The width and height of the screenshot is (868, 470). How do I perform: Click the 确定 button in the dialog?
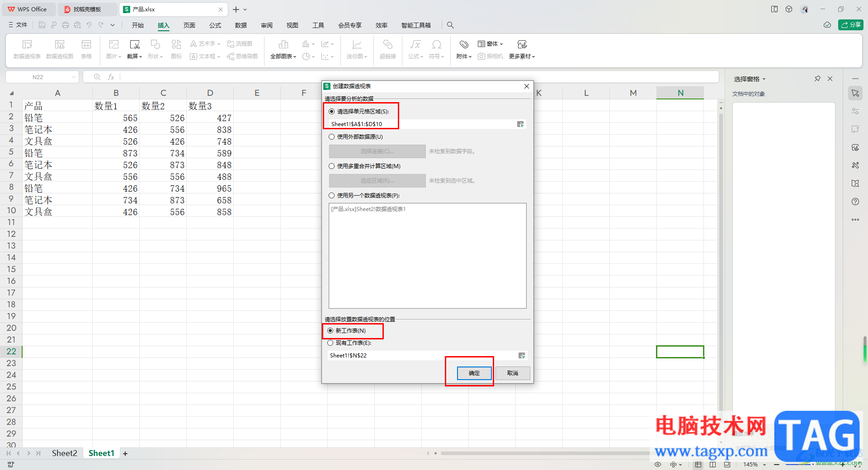point(474,373)
